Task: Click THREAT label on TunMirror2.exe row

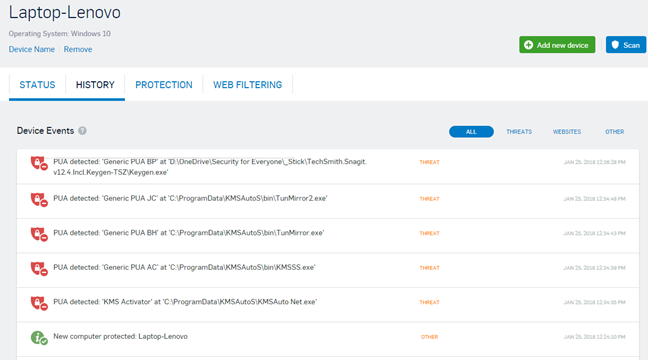Action: pos(429,199)
